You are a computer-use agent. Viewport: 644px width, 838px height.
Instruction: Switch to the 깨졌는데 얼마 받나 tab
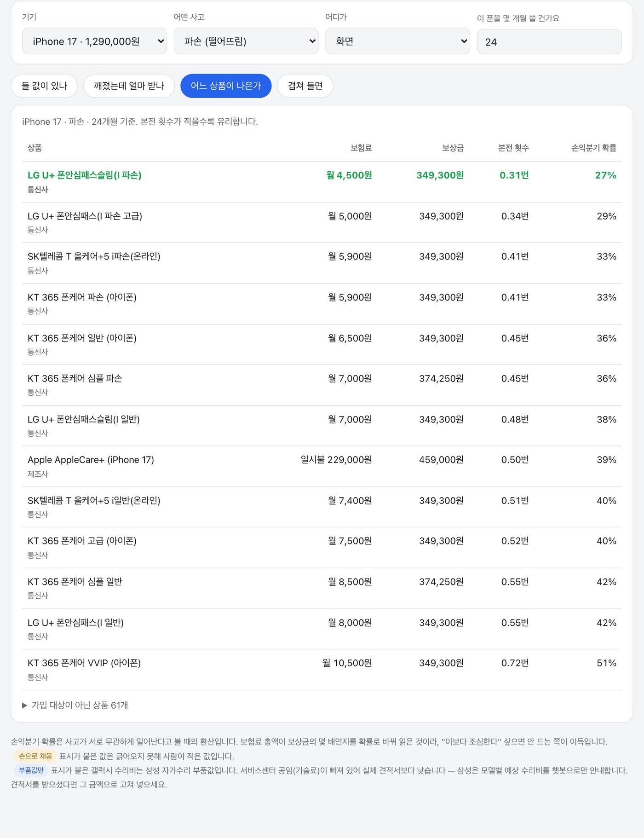click(129, 86)
